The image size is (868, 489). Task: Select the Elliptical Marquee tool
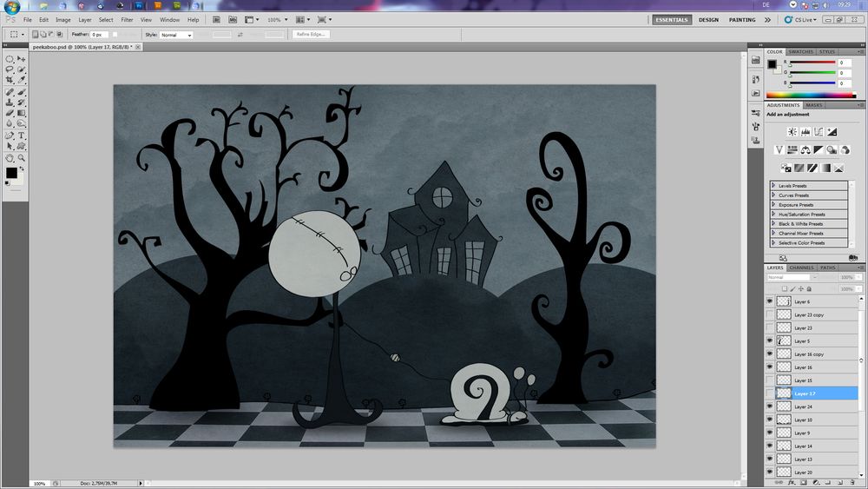point(10,59)
